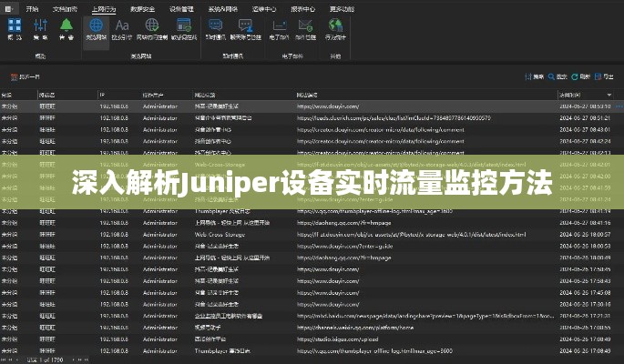Open the 设备管理 ribbon tab
Image resolution: width=624 pixels, height=364 pixels.
181,9
